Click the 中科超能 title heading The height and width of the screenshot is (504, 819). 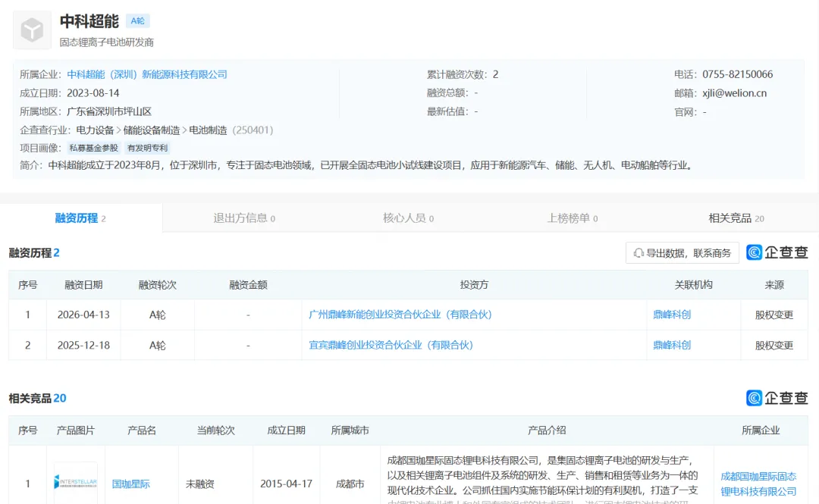tap(89, 21)
